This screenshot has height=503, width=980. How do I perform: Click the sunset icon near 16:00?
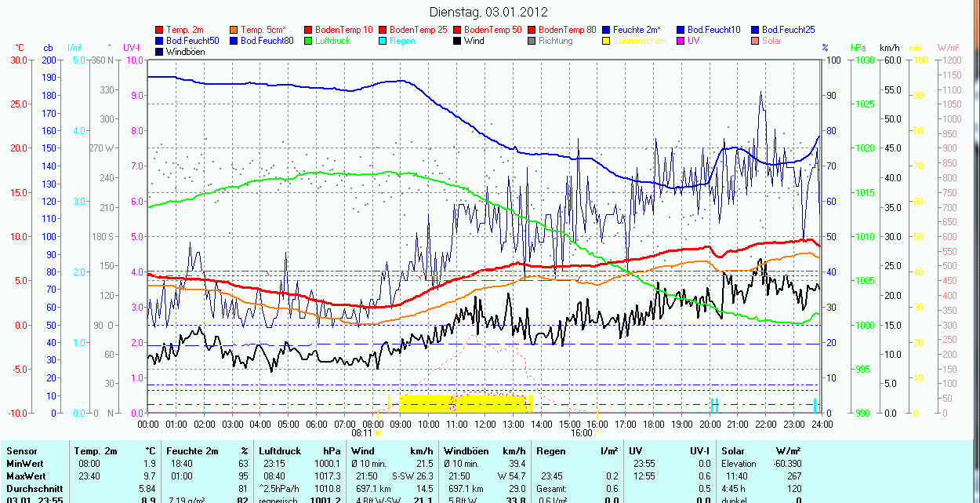click(x=598, y=432)
